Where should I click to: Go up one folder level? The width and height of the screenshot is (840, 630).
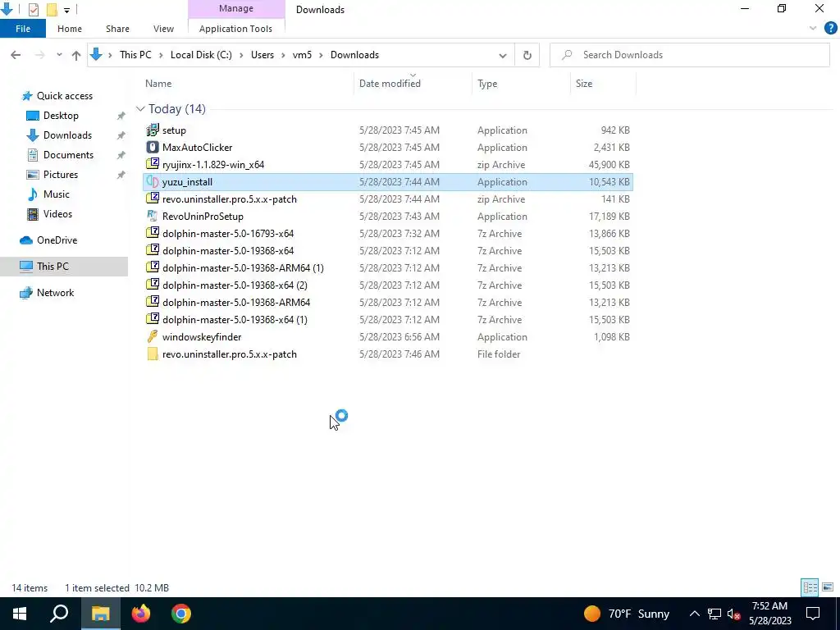(x=76, y=55)
